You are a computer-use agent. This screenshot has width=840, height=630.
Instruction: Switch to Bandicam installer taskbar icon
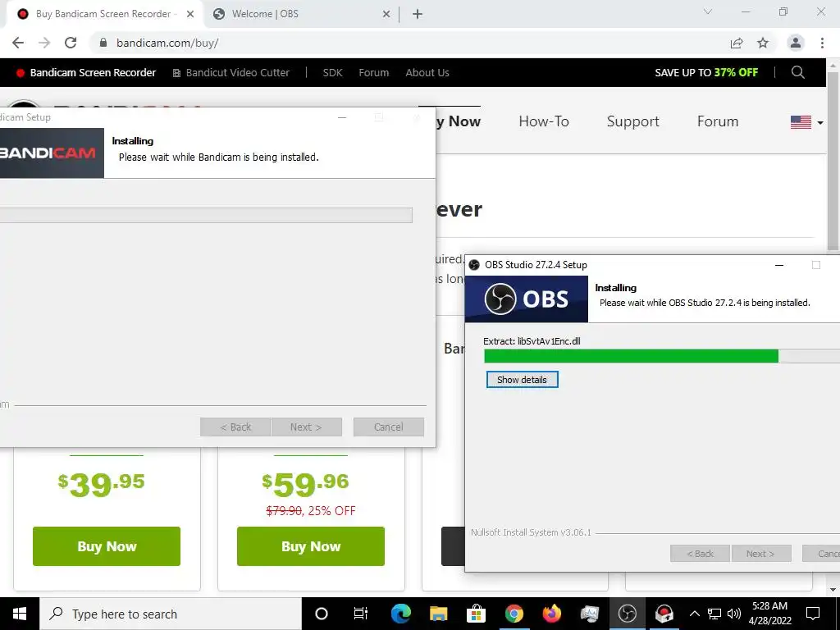(664, 614)
